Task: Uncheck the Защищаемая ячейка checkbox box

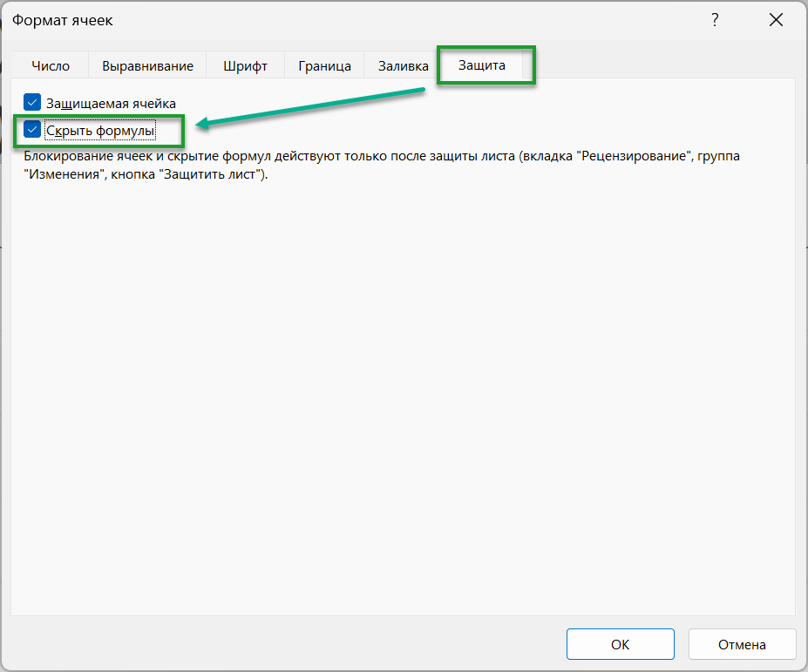Action: pyautogui.click(x=32, y=102)
